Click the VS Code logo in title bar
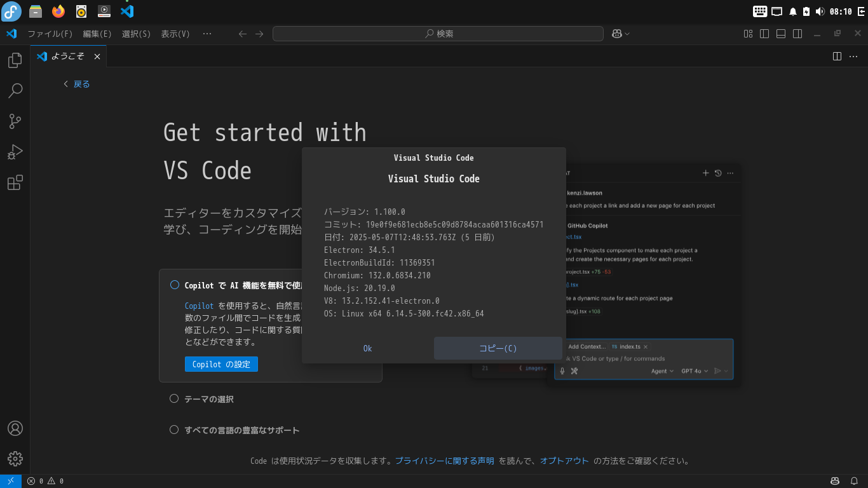Viewport: 868px width, 488px height. tap(11, 34)
